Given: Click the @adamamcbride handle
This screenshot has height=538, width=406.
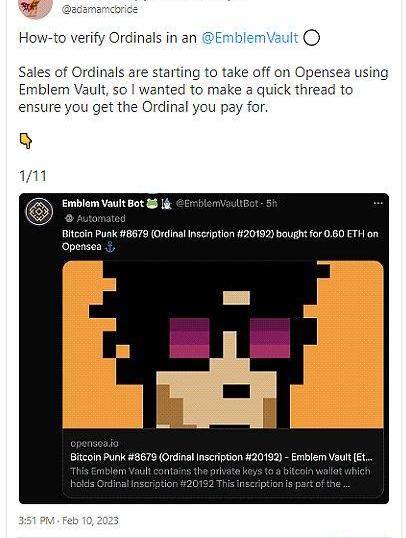Looking at the screenshot, I should (100, 9).
